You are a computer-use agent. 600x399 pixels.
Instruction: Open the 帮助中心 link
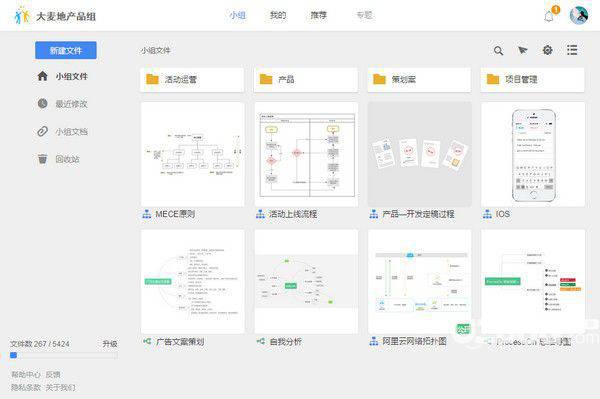pyautogui.click(x=25, y=375)
